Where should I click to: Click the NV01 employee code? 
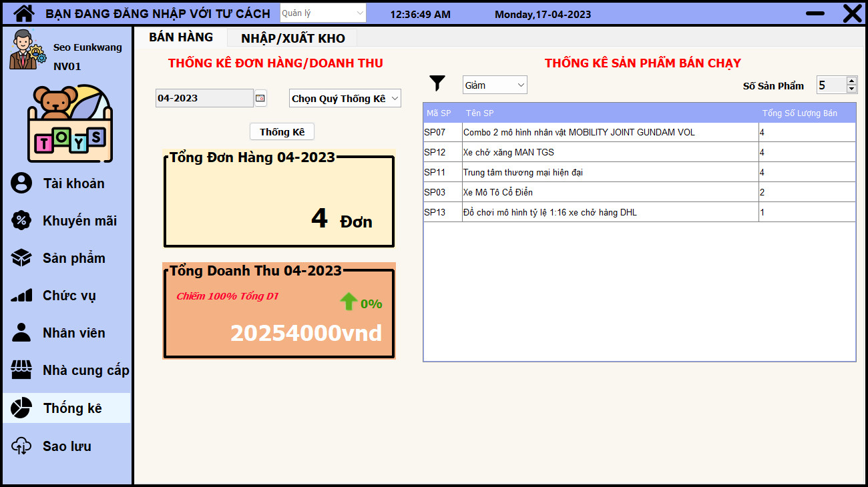click(67, 66)
